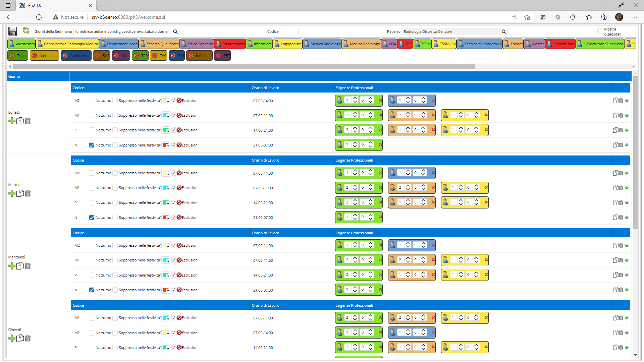Image resolution: width=644 pixels, height=362 pixels.
Task: Copy the Mercoledì N shift row
Action: click(615, 290)
